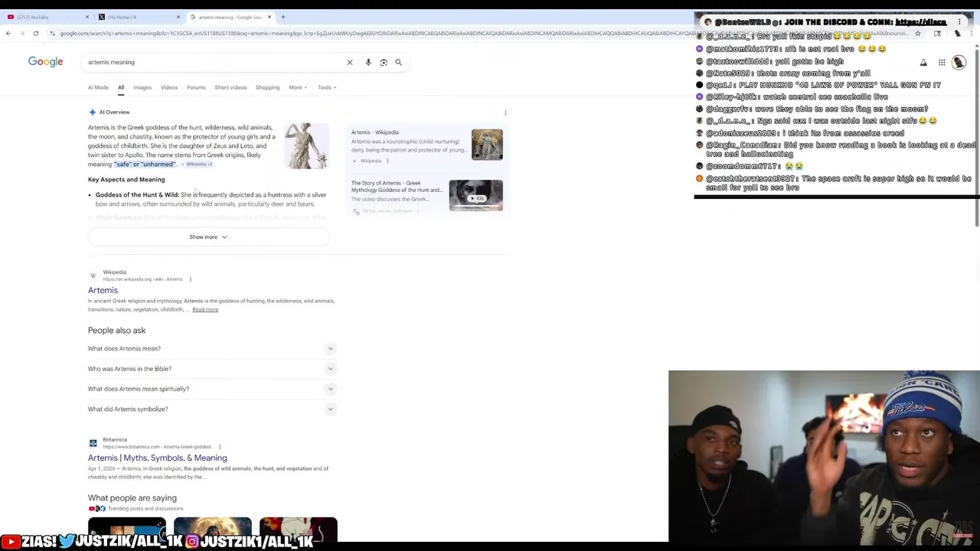Click the Story of Artemis video thumbnail

pos(475,195)
